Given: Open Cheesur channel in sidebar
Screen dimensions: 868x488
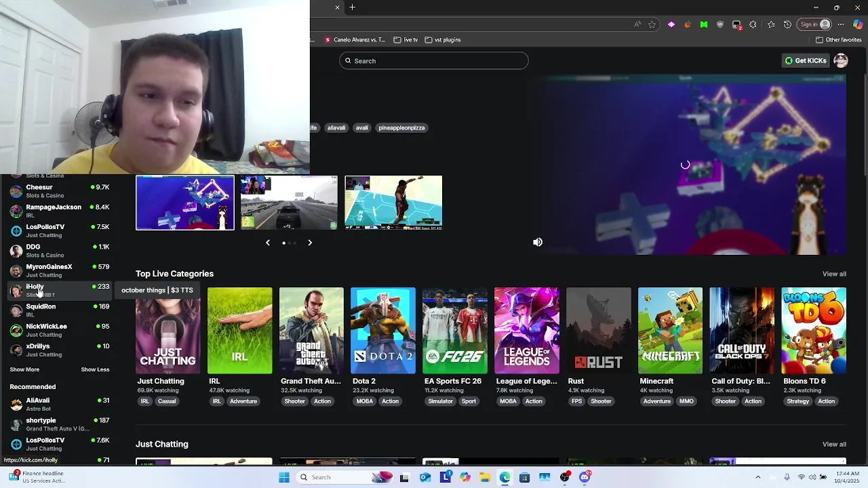Looking at the screenshot, I should [60, 191].
